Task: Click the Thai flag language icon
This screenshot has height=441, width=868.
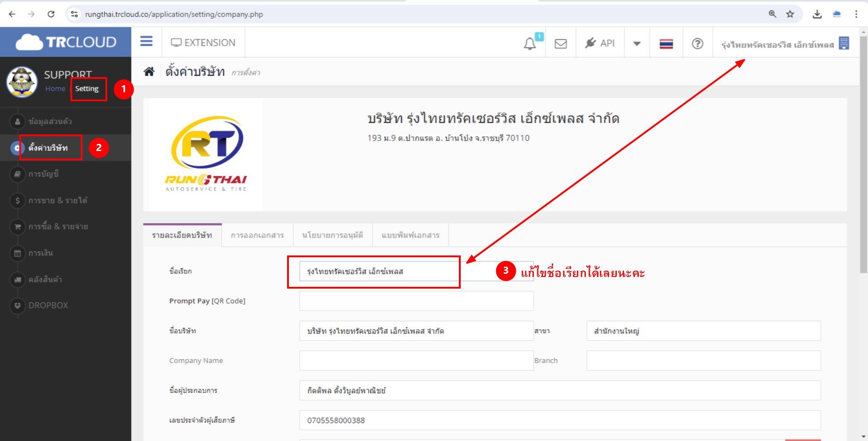Action: pos(666,43)
